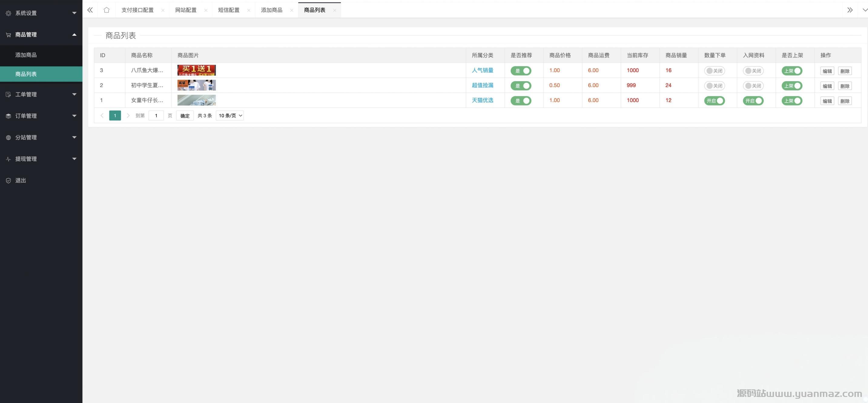The width and height of the screenshot is (868, 403).
Task: Click the globe icon for 分站管理
Action: click(8, 137)
